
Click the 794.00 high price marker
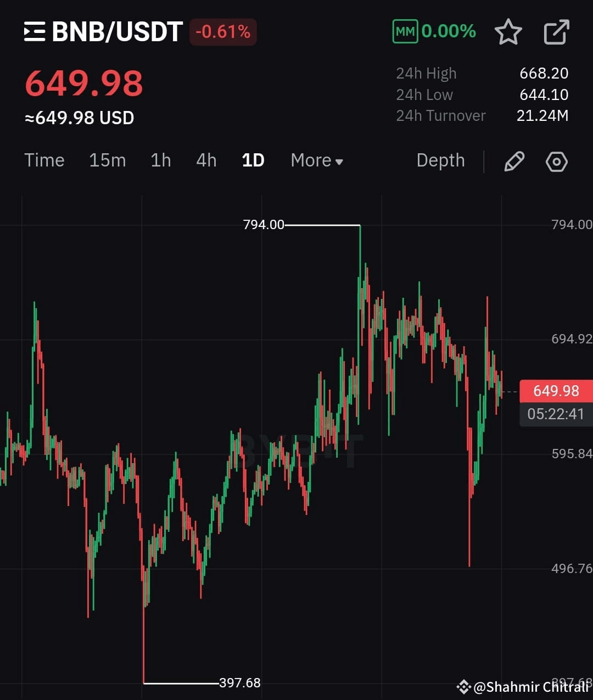[264, 224]
